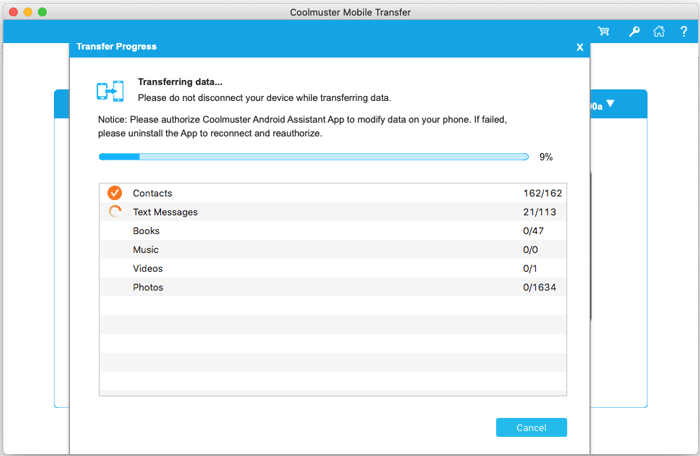Click the 162/162 contacts count
Screen dimensions: 700x456
[542, 193]
